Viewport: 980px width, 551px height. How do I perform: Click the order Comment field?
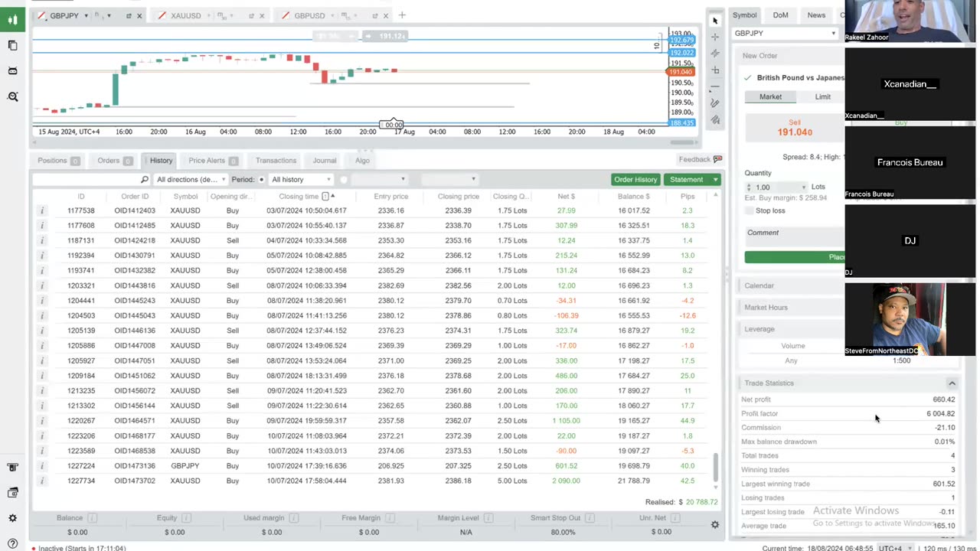click(795, 236)
